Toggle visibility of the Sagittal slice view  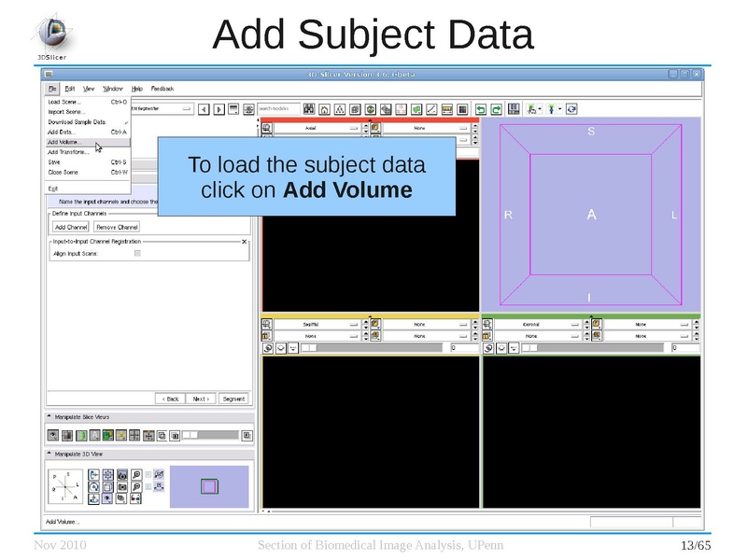click(267, 323)
